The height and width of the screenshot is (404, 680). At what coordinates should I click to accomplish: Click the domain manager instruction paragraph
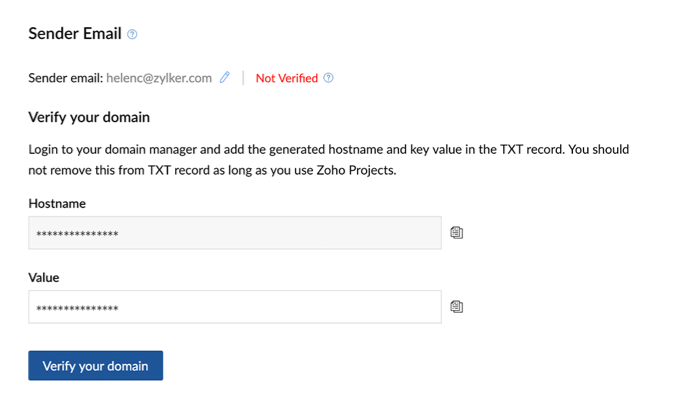tap(329, 160)
